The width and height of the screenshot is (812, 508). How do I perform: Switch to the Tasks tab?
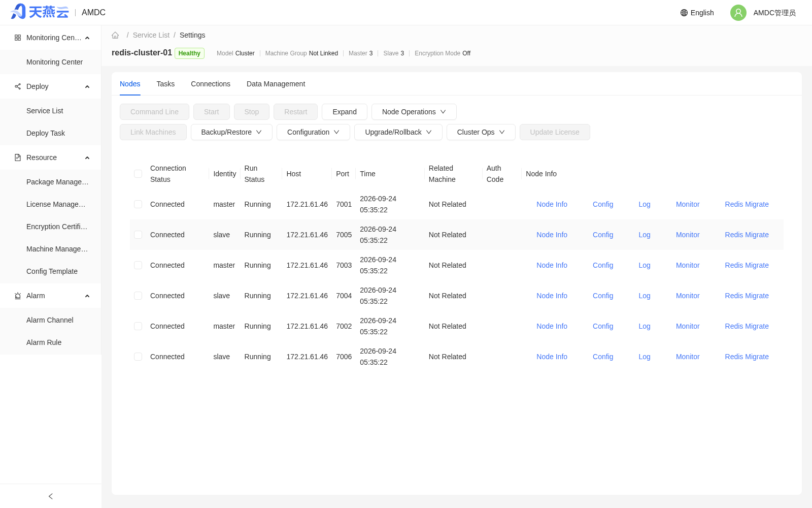(165, 84)
